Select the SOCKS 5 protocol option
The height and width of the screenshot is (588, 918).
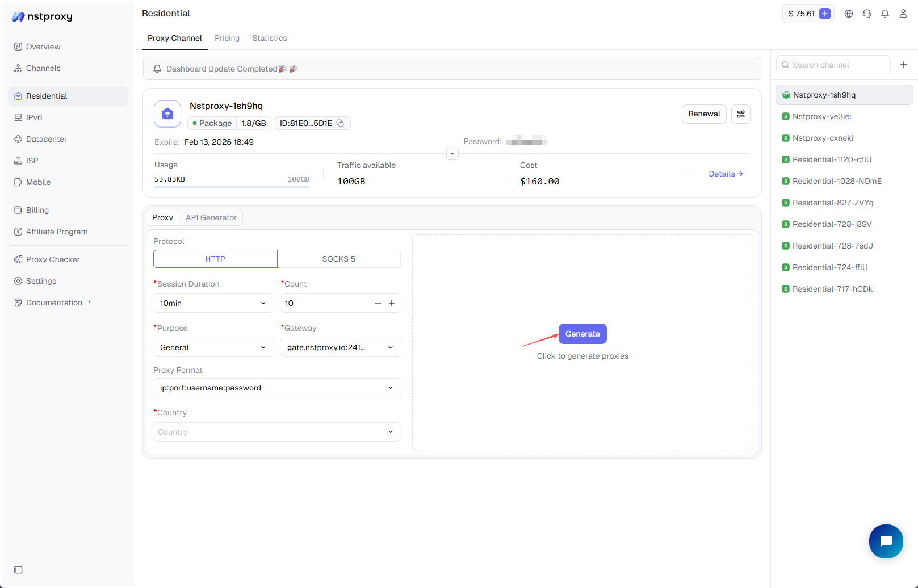[339, 259]
